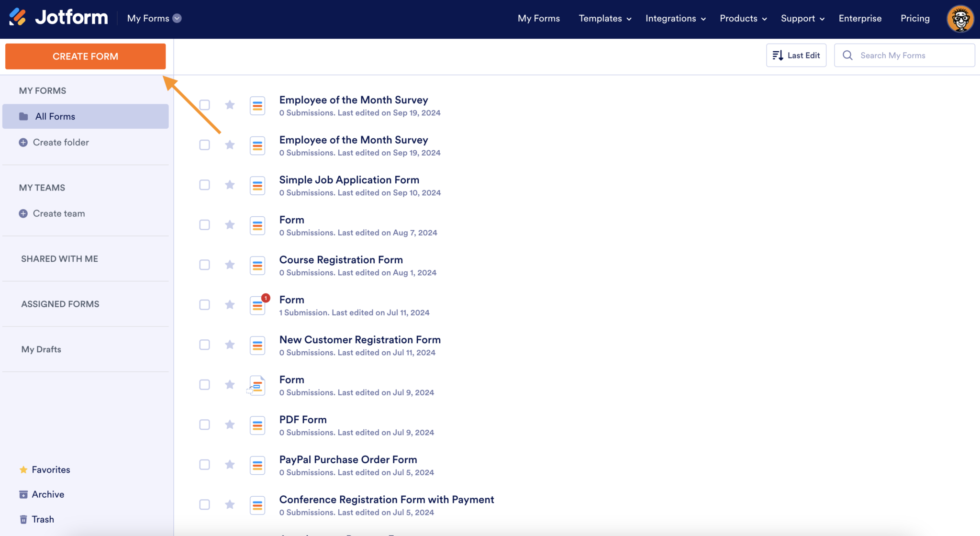This screenshot has width=980, height=536.
Task: Go to the Enterprise page
Action: click(860, 18)
